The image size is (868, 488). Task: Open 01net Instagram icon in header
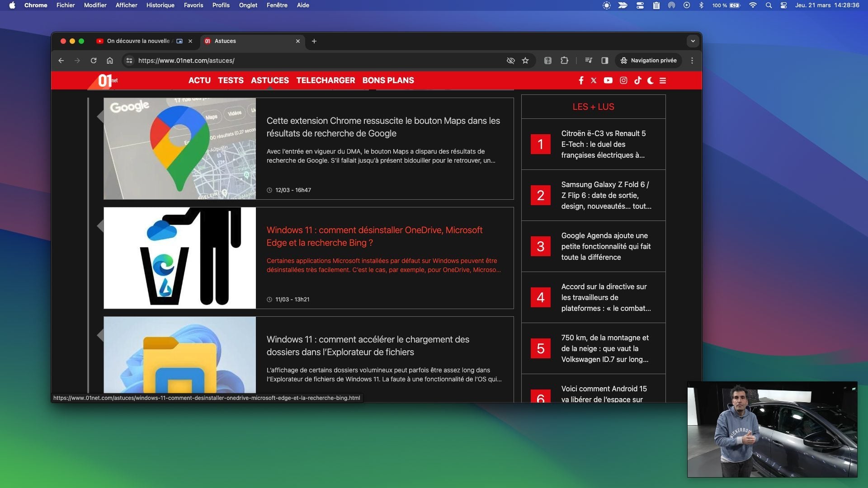pyautogui.click(x=623, y=80)
